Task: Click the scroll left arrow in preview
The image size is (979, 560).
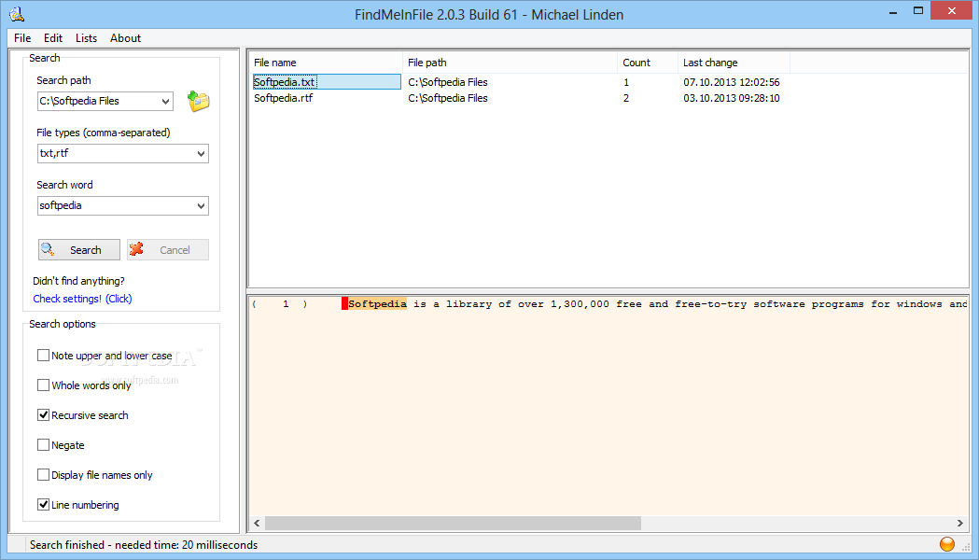Action: (257, 524)
